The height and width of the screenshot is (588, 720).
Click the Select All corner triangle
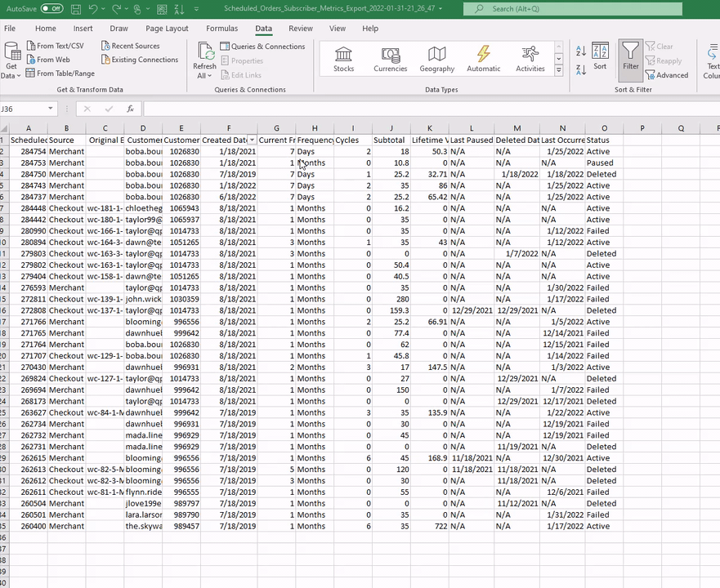(x=5, y=128)
